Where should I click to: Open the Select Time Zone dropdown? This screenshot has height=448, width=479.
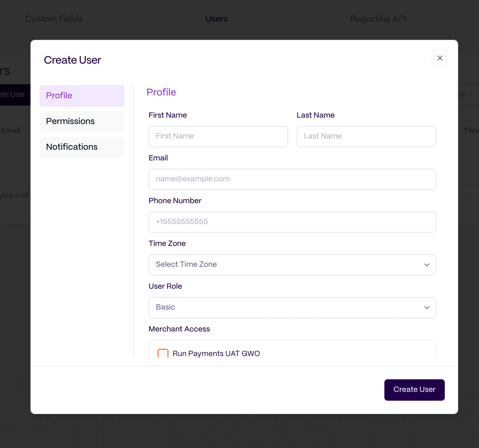click(x=292, y=265)
